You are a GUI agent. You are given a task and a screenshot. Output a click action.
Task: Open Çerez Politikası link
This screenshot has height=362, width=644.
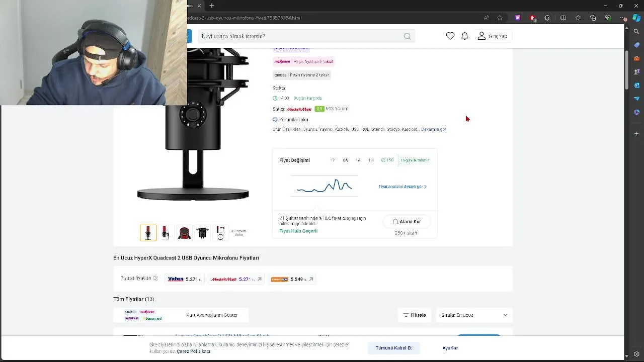(x=193, y=351)
